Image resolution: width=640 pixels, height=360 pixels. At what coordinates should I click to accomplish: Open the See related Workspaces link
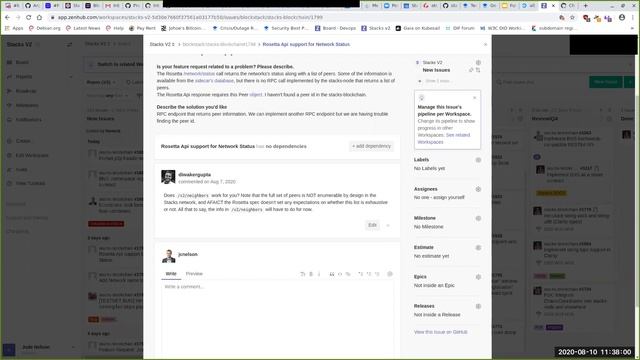tap(444, 138)
